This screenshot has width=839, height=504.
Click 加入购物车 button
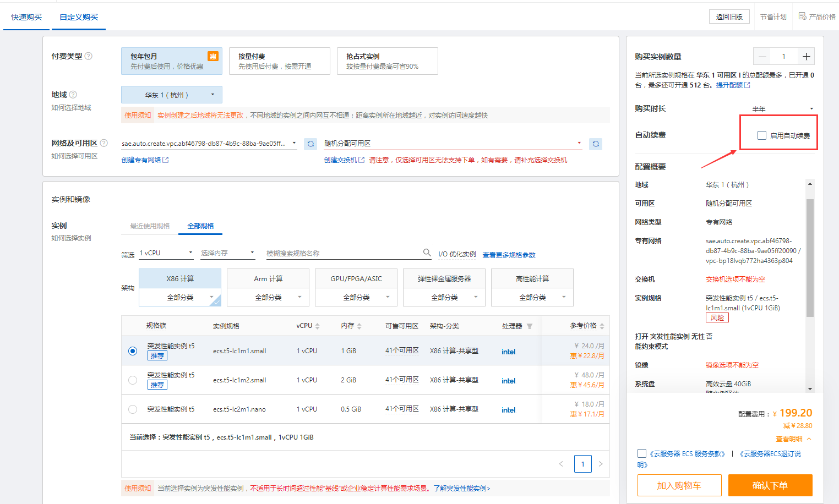679,485
